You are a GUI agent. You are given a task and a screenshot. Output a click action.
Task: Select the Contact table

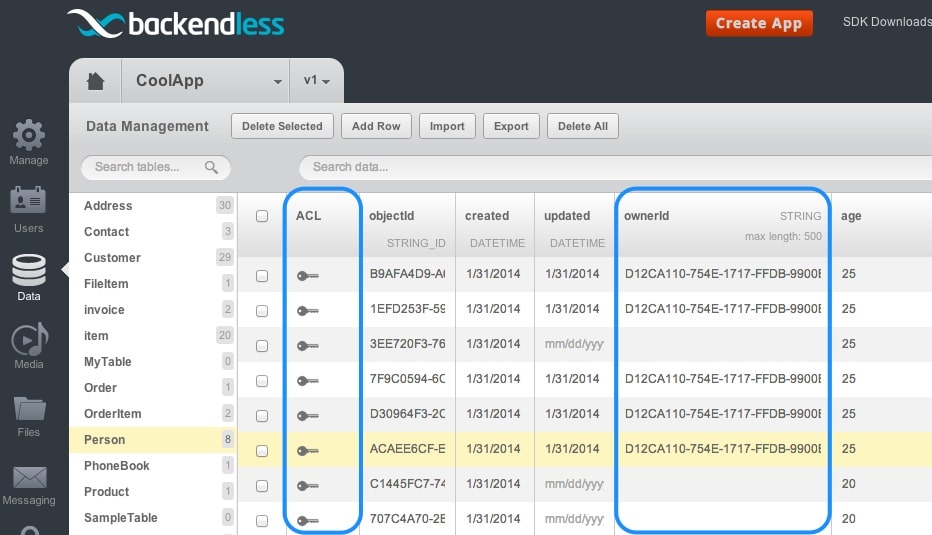tap(153, 232)
